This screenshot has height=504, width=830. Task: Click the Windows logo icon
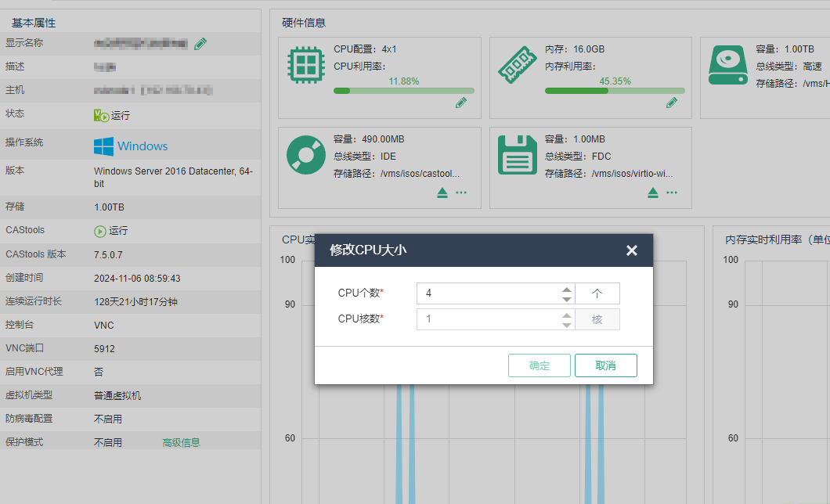103,146
